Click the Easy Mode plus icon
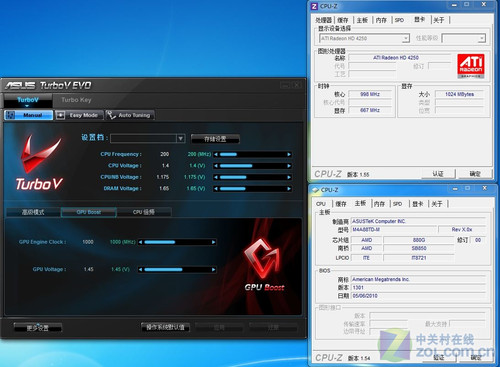 pyautogui.click(x=60, y=115)
